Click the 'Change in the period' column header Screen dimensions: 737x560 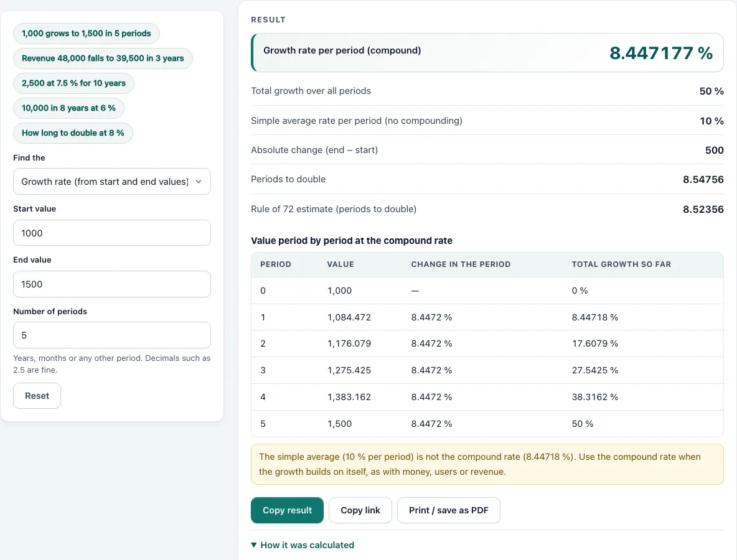(461, 264)
